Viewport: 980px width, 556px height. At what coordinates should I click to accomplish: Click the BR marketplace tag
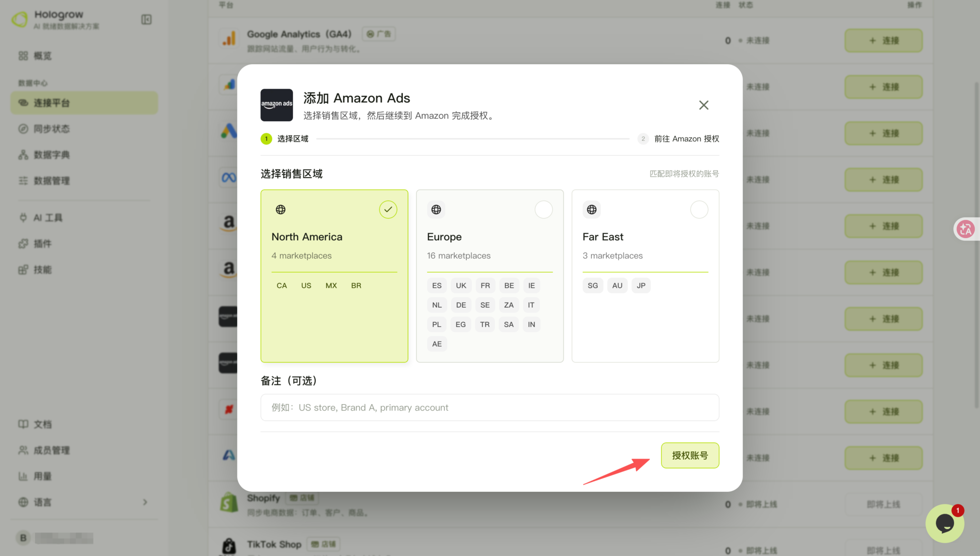(356, 285)
